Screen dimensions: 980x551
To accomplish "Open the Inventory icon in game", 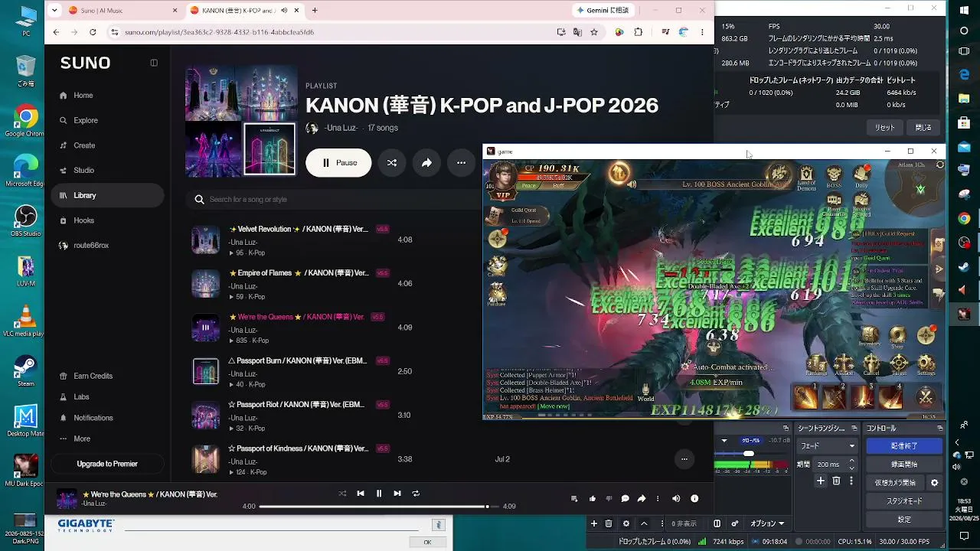I will tap(870, 337).
